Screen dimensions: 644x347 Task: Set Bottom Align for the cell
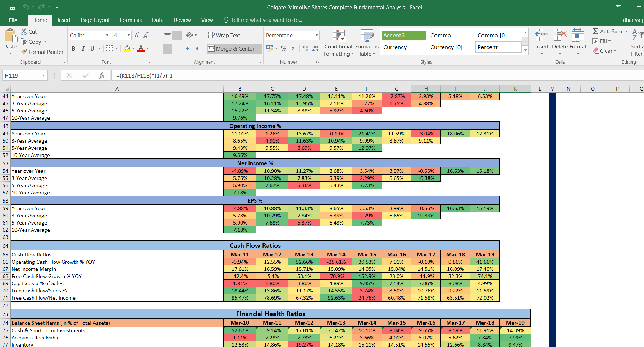[x=177, y=35]
